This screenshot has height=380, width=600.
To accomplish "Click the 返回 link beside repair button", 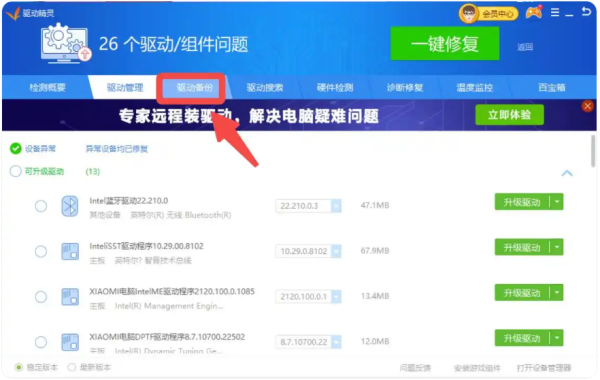I will pyautogui.click(x=525, y=47).
